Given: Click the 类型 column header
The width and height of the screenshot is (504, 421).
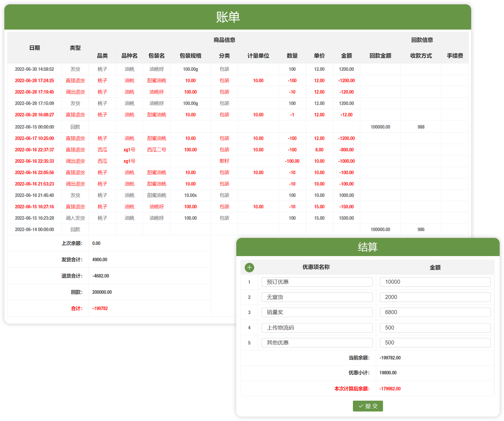Looking at the screenshot, I should pyautogui.click(x=75, y=48).
